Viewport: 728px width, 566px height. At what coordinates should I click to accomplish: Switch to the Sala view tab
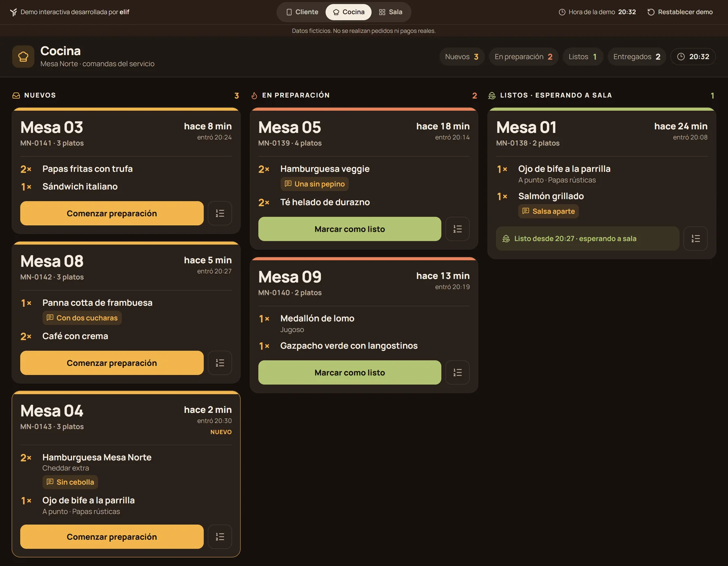[x=391, y=12]
